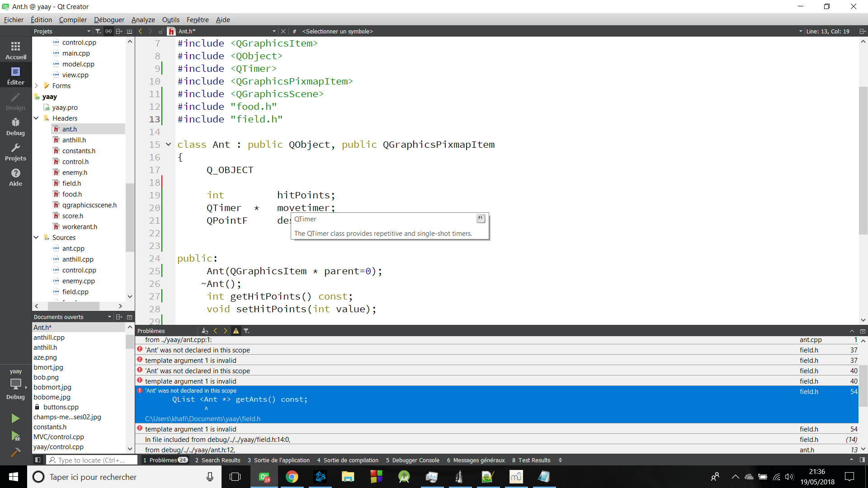The image size is (868, 488).
Task: Switch to the Projets mode
Action: tap(15, 152)
